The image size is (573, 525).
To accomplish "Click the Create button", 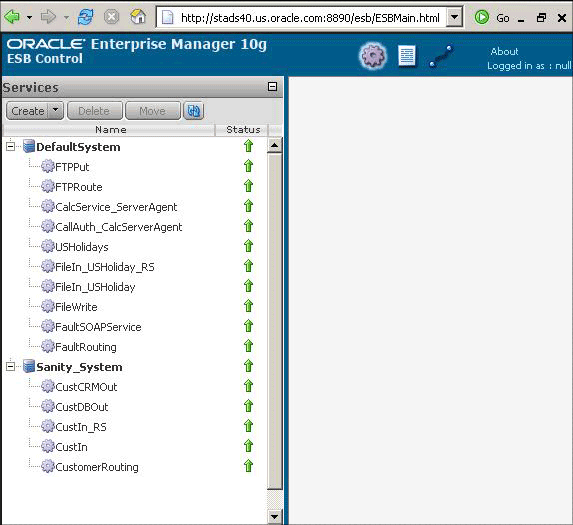I will (27, 111).
